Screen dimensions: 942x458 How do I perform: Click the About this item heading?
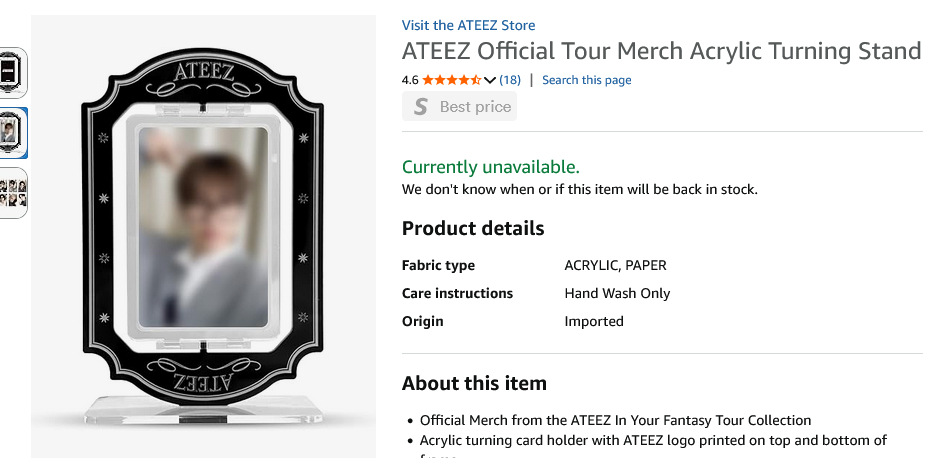click(x=474, y=383)
